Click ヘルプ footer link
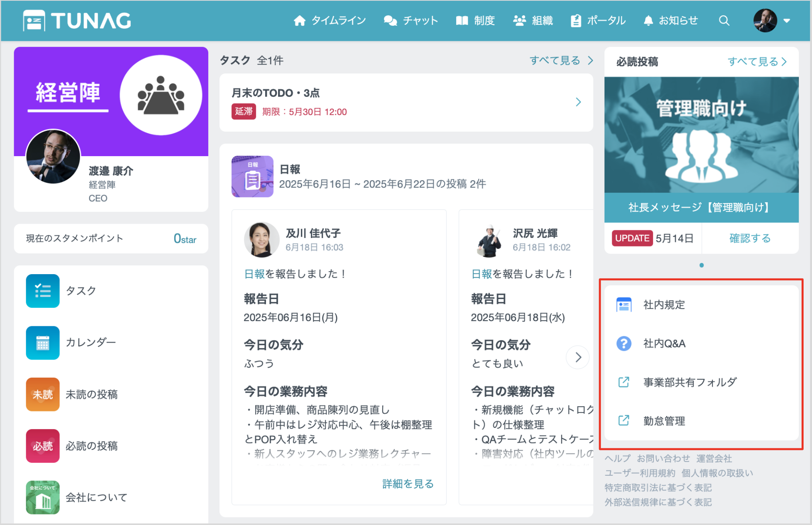This screenshot has height=525, width=812. pyautogui.click(x=617, y=458)
